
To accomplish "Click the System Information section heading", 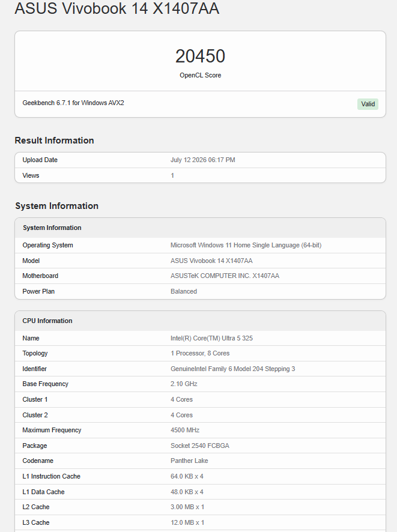I will coord(56,206).
